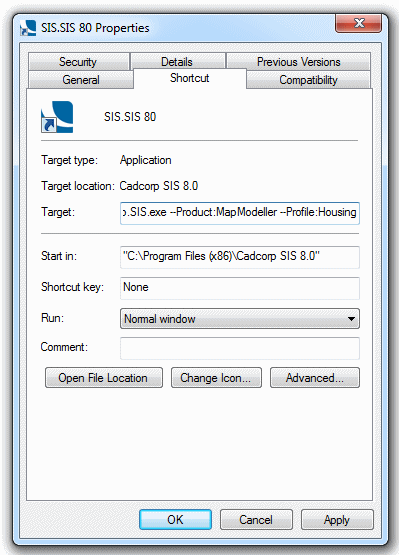This screenshot has height=555, width=399.
Task: Click the 'Cadcorp SIS 8.0' target location text
Action: pyautogui.click(x=159, y=186)
